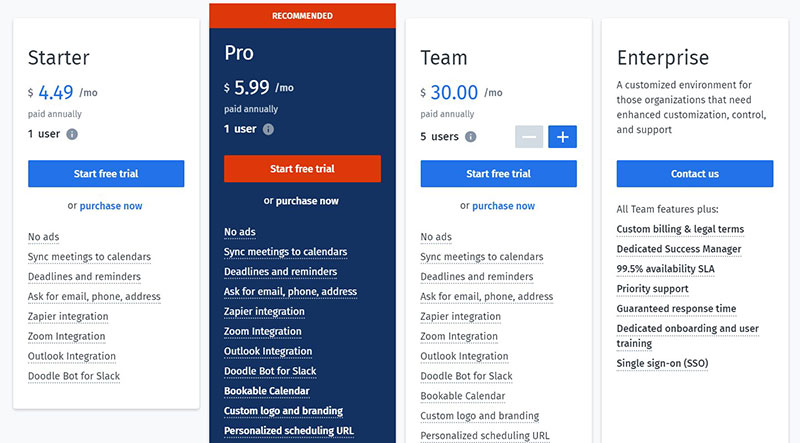The height and width of the screenshot is (443, 800).
Task: Click the RECOMMENDED banner above the Pro plan
Action: tap(302, 16)
